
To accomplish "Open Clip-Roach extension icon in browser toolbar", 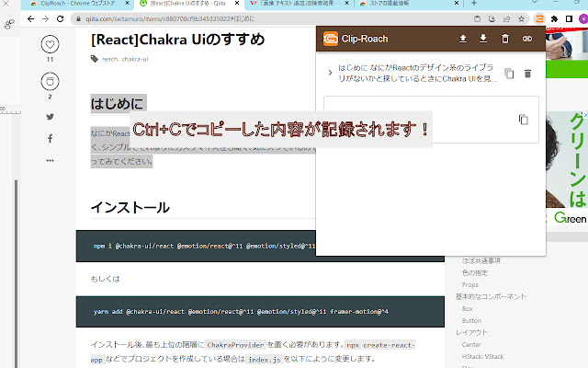I will pos(539,18).
